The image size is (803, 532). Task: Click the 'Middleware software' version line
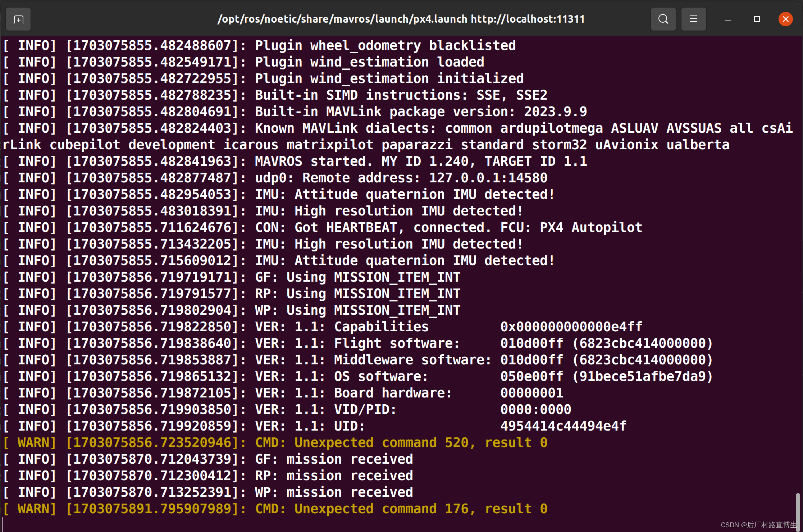358,360
